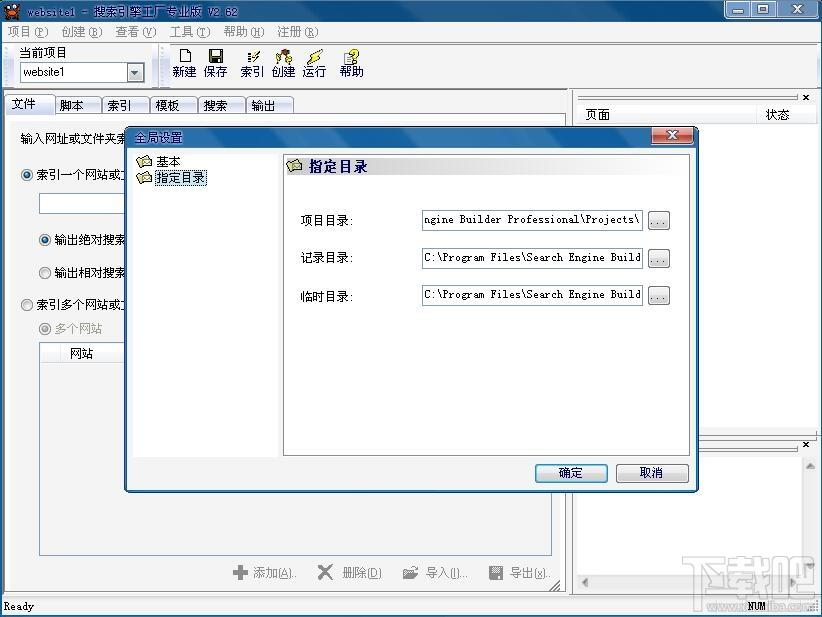Click the 页面 column header
The width and height of the screenshot is (822, 617).
click(x=667, y=115)
